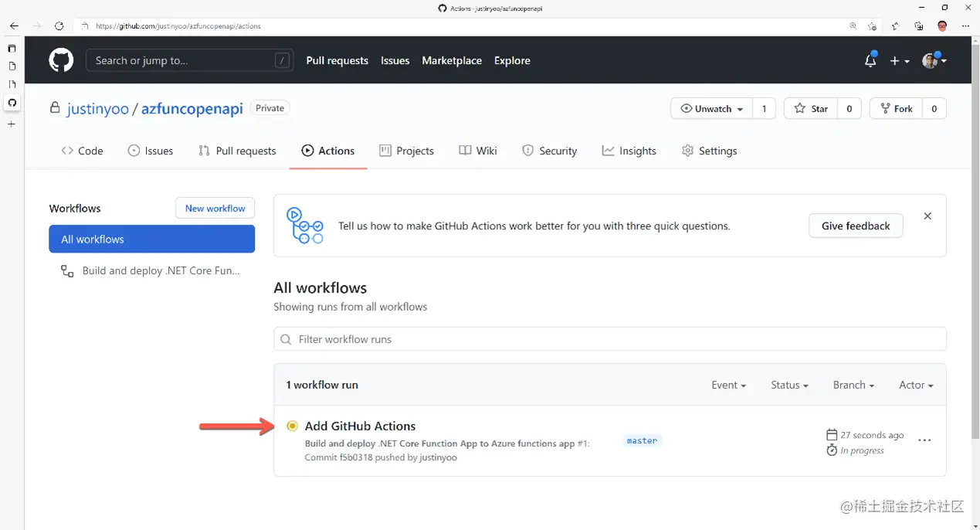
Task: Open Explore in top navigation
Action: tap(512, 60)
